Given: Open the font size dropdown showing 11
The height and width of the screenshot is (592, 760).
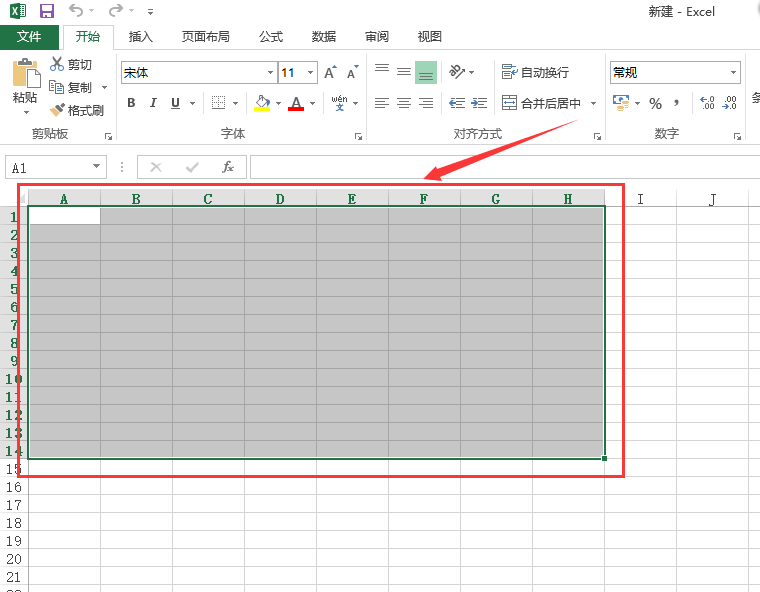Looking at the screenshot, I should [311, 73].
